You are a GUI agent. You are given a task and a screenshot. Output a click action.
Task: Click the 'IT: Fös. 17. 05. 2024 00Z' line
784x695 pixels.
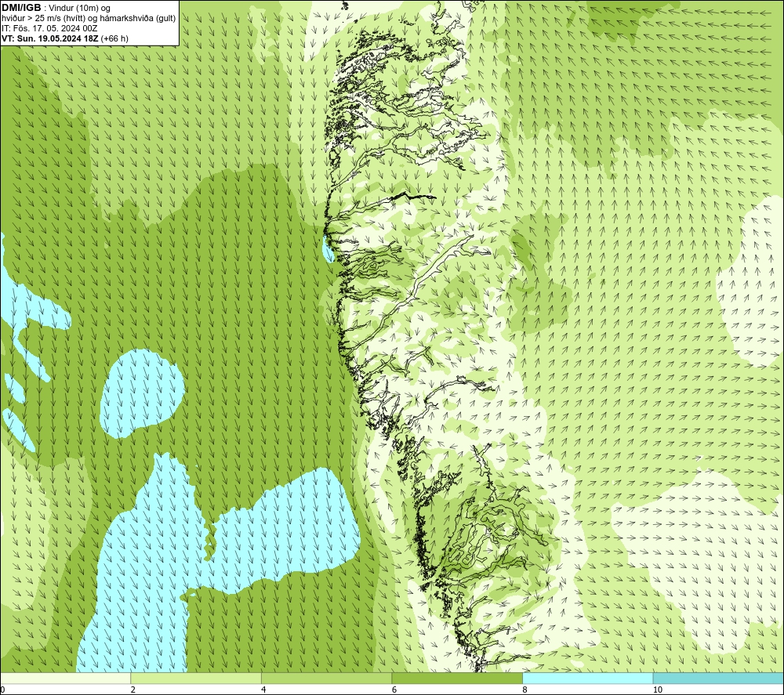click(49, 28)
